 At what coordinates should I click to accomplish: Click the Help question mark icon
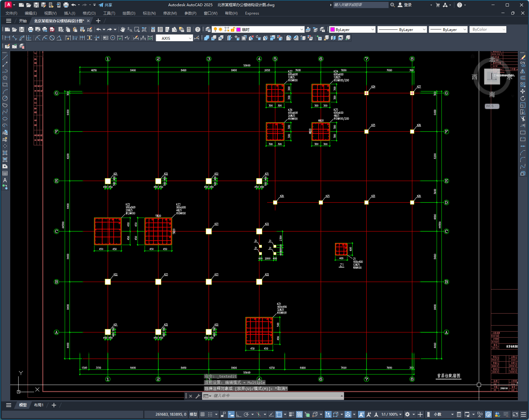[x=198, y=29]
